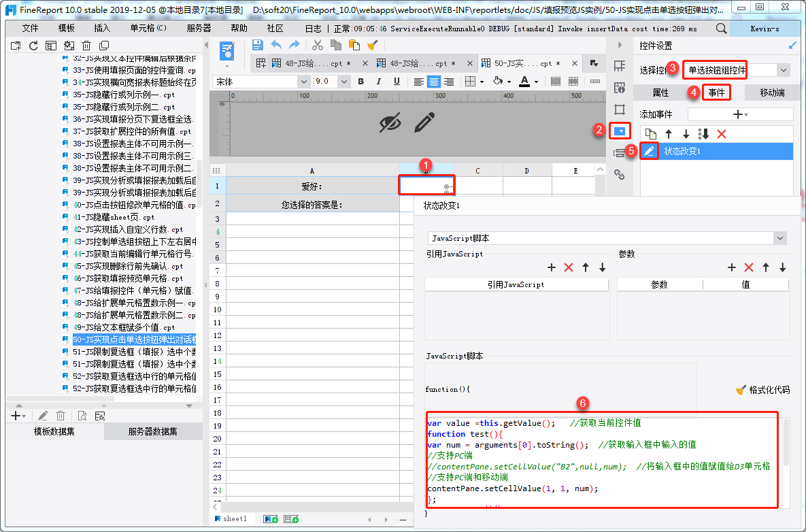
Task: Edit the 状态改变1 event
Action: [x=649, y=151]
